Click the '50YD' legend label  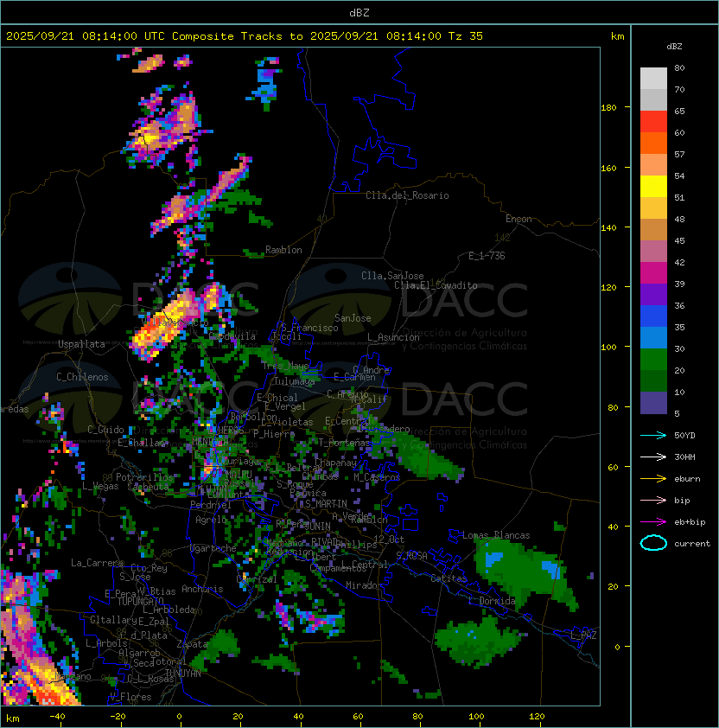tap(684, 435)
